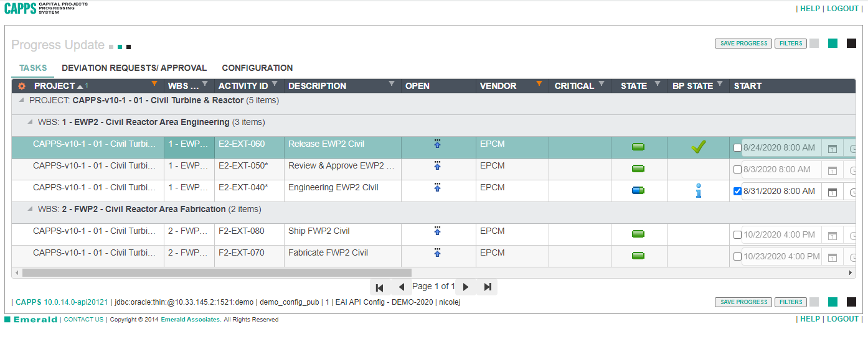Collapse the Civil Turbine & Reactor project group
Viewport: 868px width, 347px height.
coord(22,100)
